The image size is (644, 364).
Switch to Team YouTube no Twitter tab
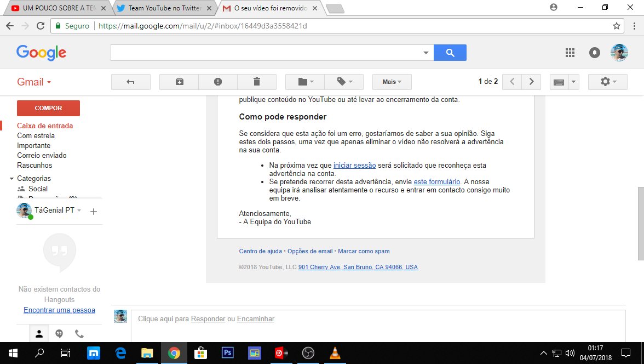[x=164, y=8]
